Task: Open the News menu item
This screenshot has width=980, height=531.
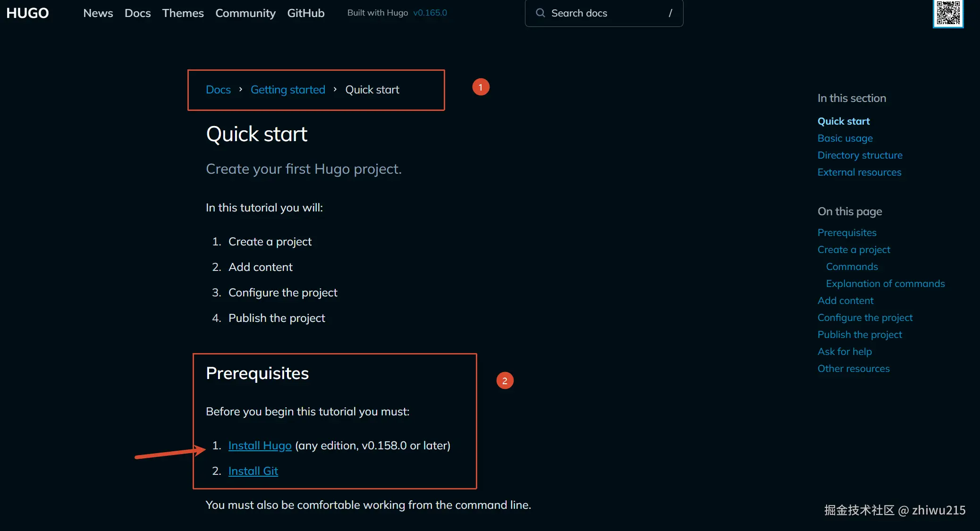Action: (98, 13)
